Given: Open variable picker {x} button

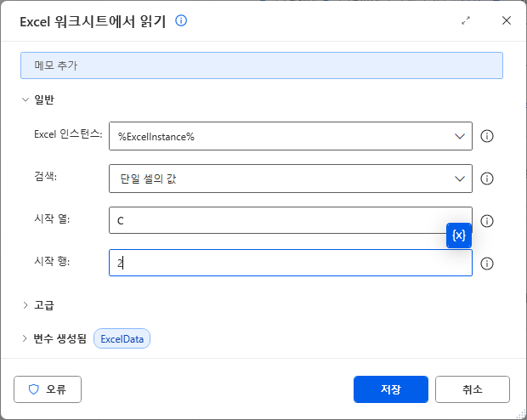Looking at the screenshot, I should click(459, 236).
